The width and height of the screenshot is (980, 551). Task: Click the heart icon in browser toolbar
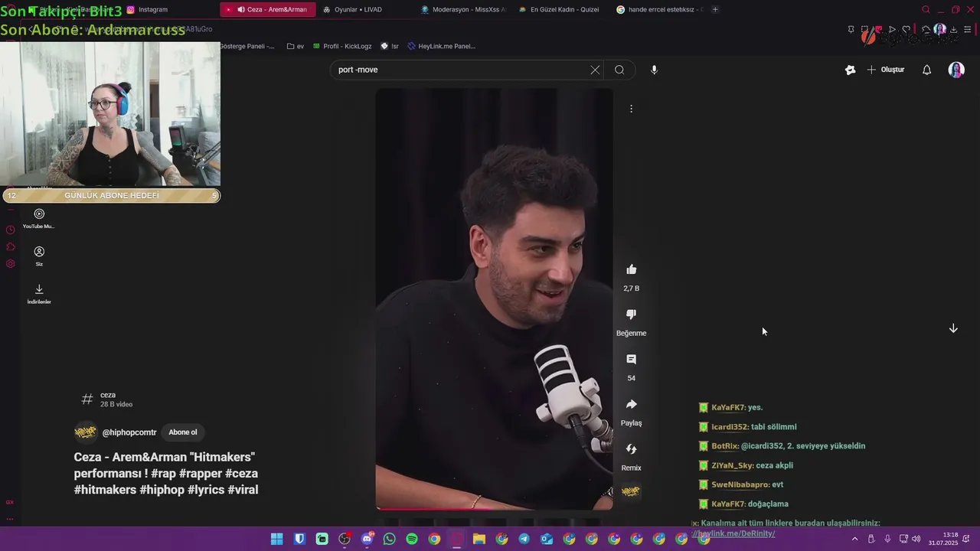[906, 29]
